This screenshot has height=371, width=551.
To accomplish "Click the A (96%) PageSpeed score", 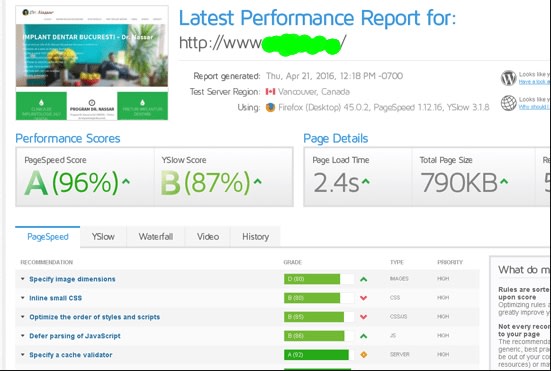I will pyautogui.click(x=72, y=182).
